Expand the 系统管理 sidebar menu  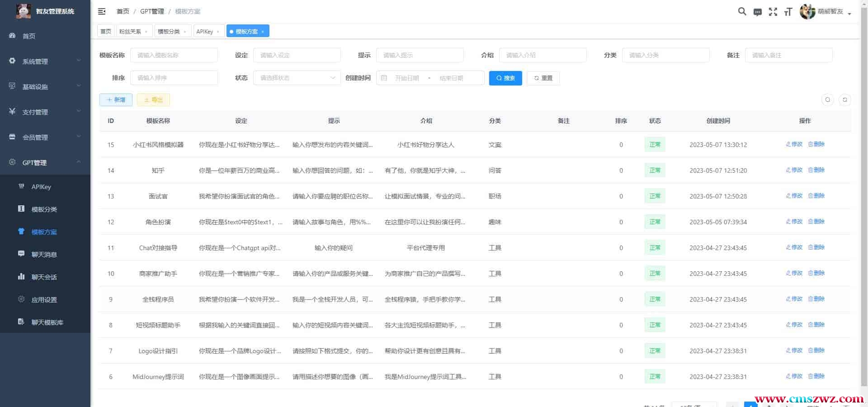[45, 61]
